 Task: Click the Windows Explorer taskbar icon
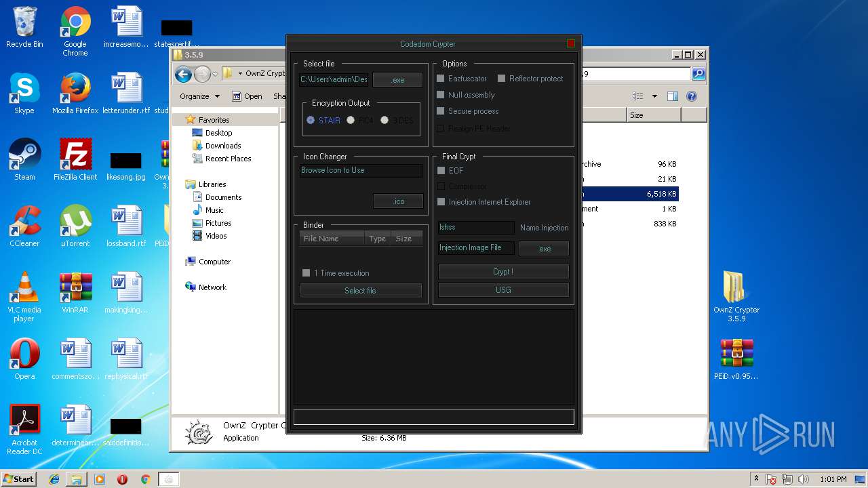(x=77, y=479)
